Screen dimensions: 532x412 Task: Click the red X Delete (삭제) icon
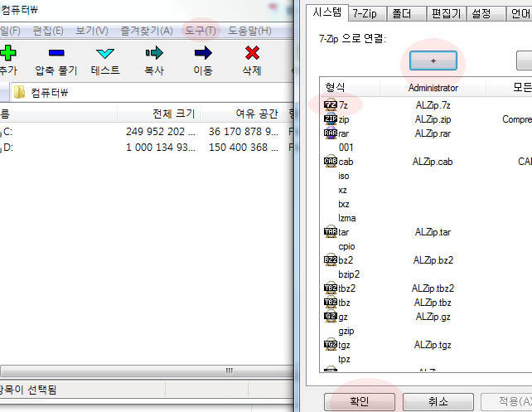tap(252, 52)
